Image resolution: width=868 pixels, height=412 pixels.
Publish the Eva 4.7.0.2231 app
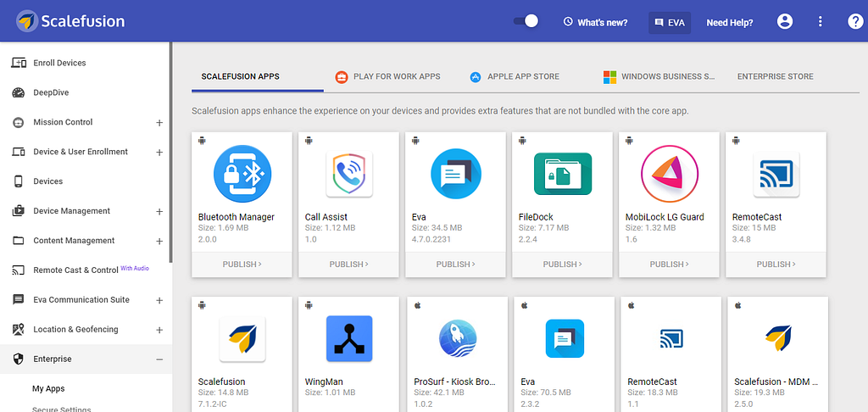(x=455, y=264)
